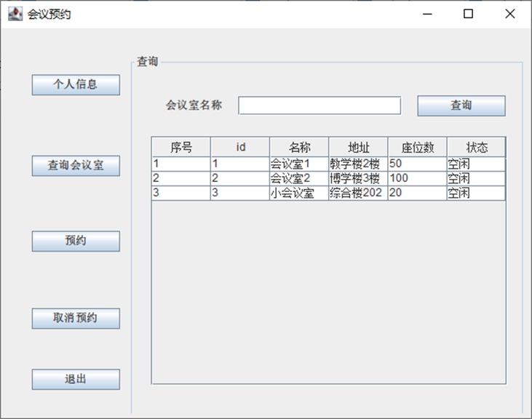Select the 会议室1 table row cell
Viewport: 532px width, 419px height.
pos(299,164)
